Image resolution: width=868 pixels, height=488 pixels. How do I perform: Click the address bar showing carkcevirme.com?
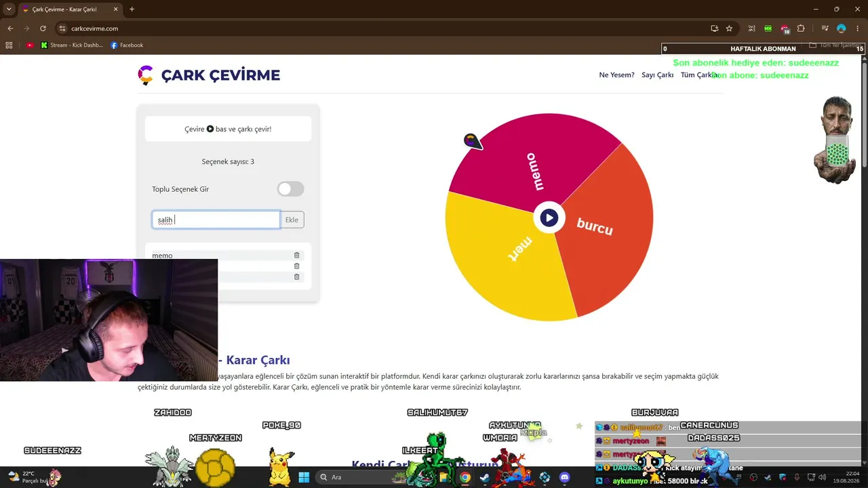point(380,28)
